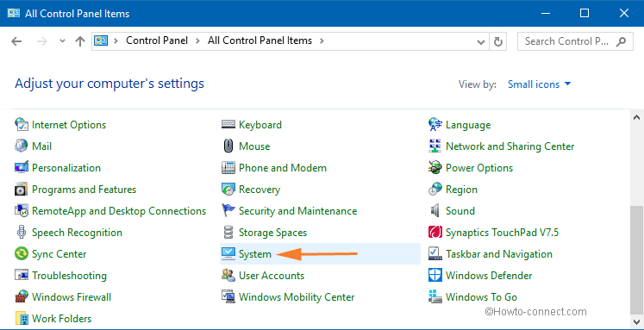This screenshot has height=330, width=644.
Task: Click the Personalization monitor icon
Action: (21, 167)
